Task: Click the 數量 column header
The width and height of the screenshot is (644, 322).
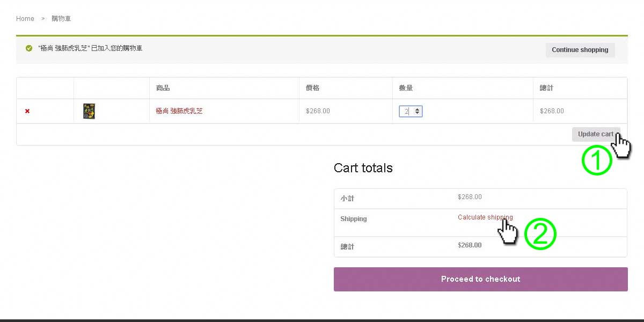Action: coord(406,88)
